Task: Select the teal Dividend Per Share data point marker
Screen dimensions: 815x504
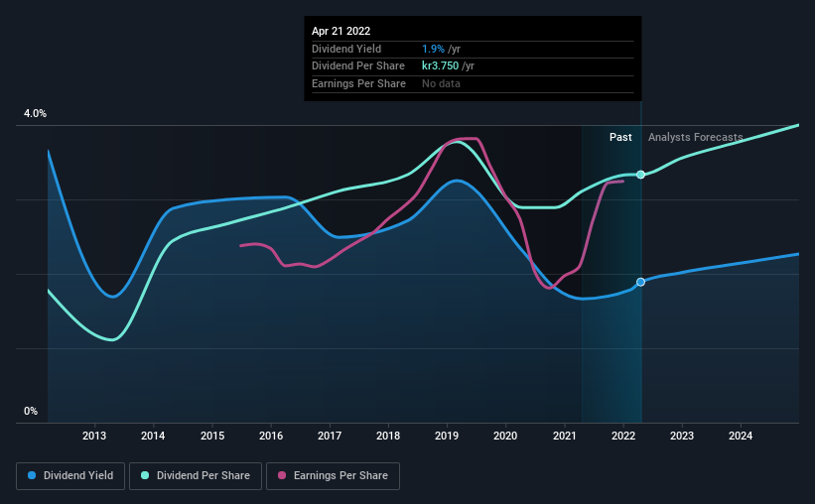Action: 641,175
